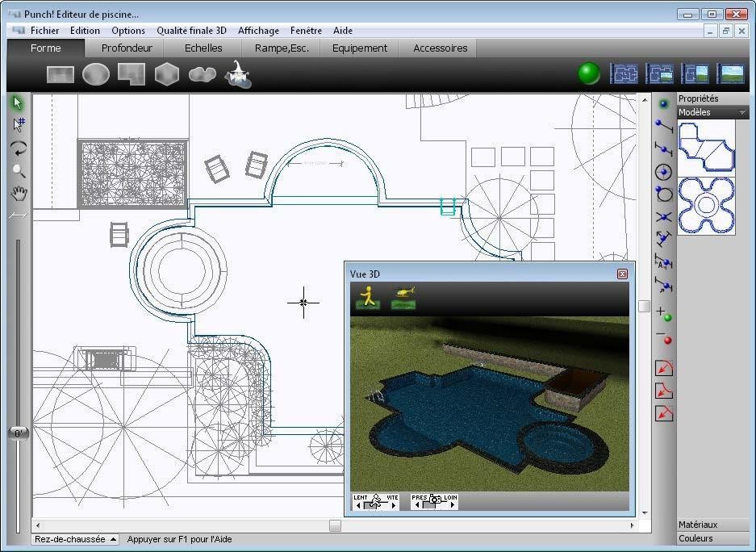The height and width of the screenshot is (552, 756).
Task: Remove a point with minus red ball
Action: 664,337
